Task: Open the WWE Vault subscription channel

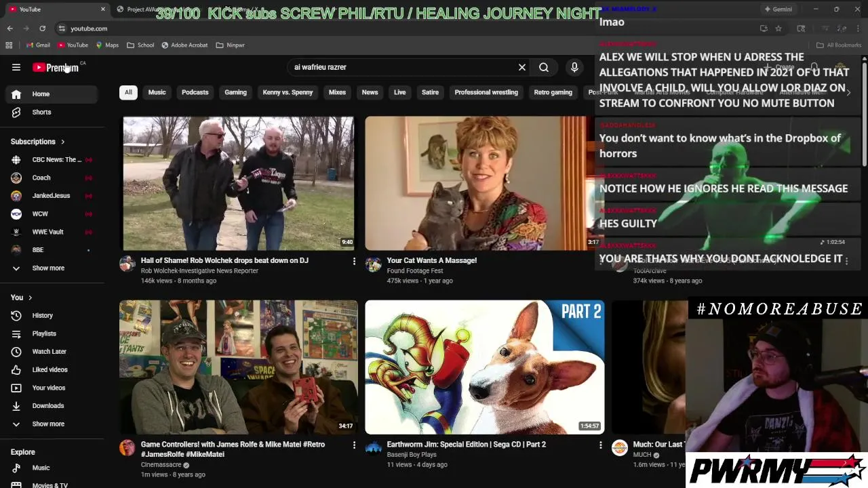Action: pyautogui.click(x=52, y=232)
